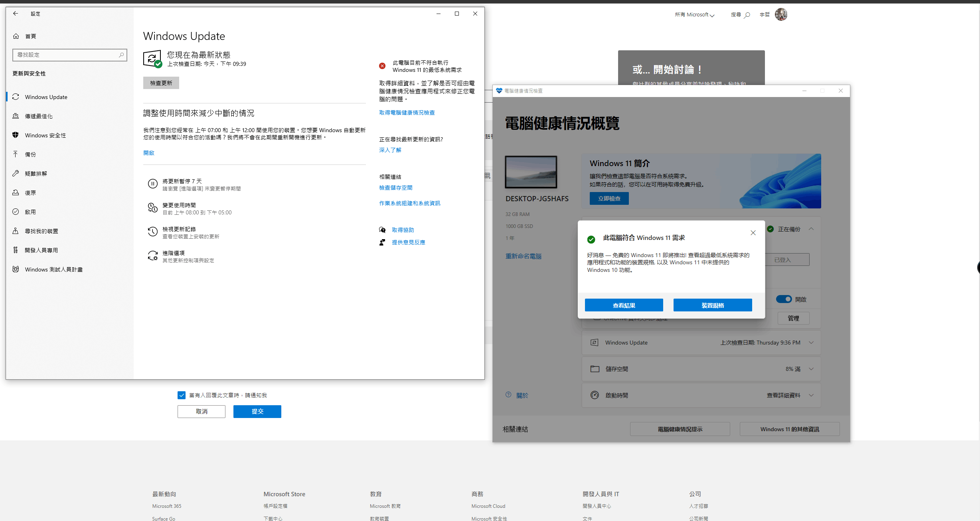Close the Windows 11 requirements dialog
This screenshot has height=521, width=980.
click(753, 233)
